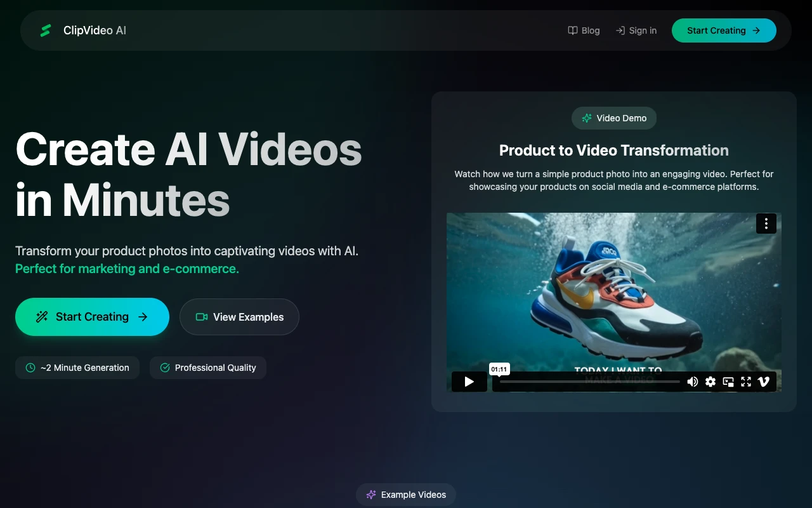Open the three-dot menu on the video
This screenshot has width=812, height=508.
tap(766, 224)
